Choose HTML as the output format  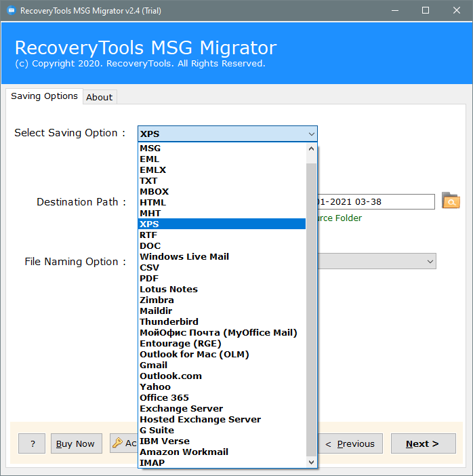click(222, 203)
